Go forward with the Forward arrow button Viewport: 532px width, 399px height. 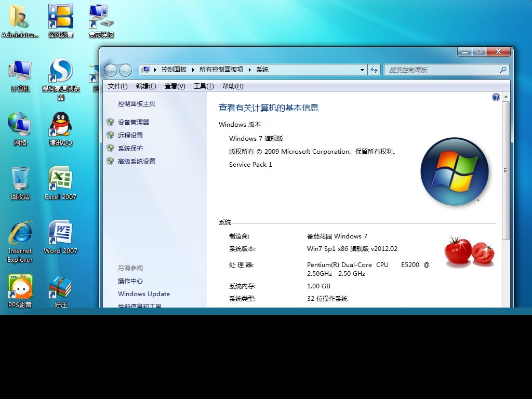(x=125, y=70)
